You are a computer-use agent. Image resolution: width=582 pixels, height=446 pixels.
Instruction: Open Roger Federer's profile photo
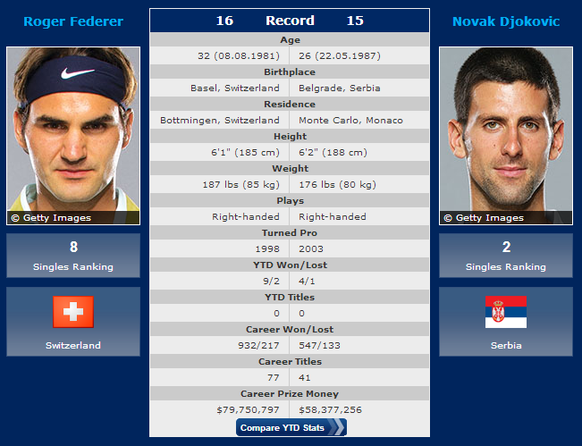73,135
